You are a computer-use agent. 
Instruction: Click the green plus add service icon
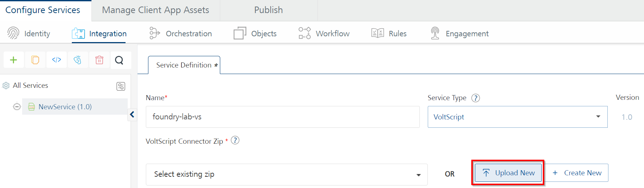coord(13,60)
